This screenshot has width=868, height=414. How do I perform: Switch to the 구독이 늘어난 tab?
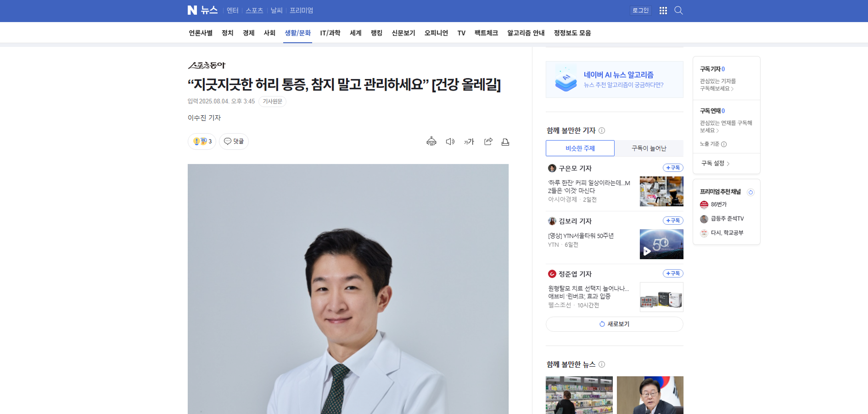pyautogui.click(x=649, y=148)
